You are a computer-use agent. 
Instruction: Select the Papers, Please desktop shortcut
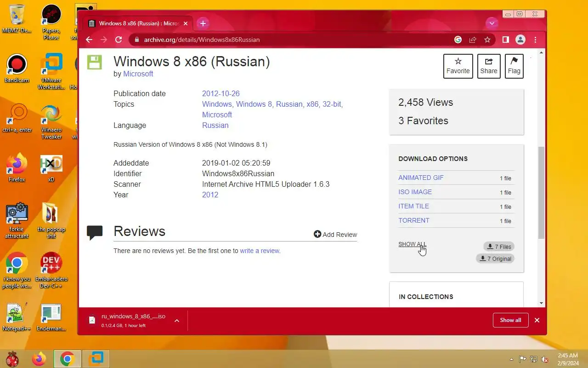(x=51, y=22)
